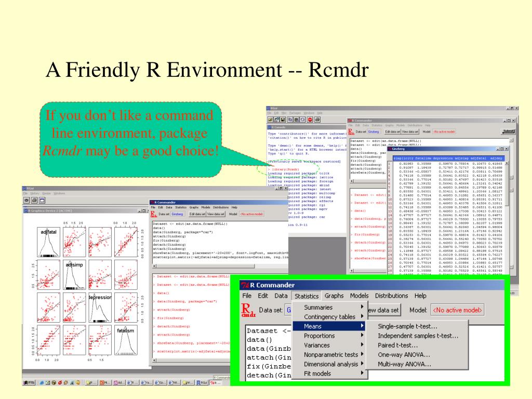This screenshot has width=532, height=399.
Task: Expand the Proportions submenu
Action: pyautogui.click(x=330, y=336)
